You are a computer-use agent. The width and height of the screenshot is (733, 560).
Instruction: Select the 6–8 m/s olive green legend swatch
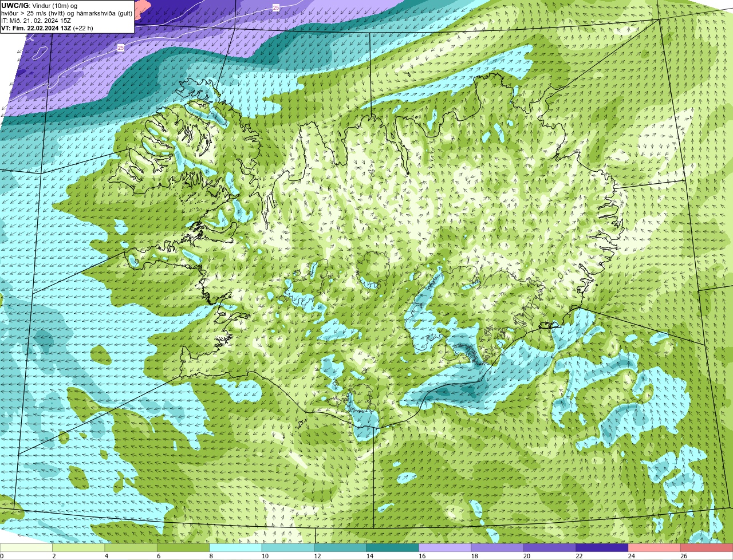[x=183, y=547]
